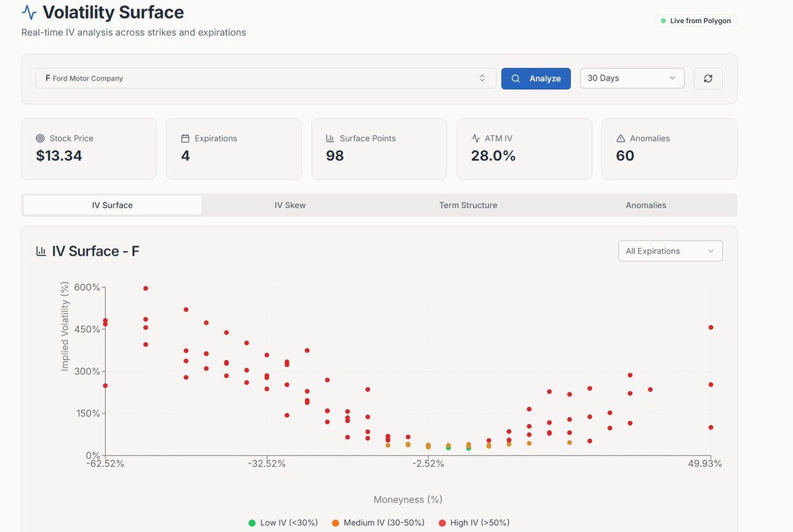Click the -32.52% x-axis label
This screenshot has width=793, height=532.
pos(266,463)
